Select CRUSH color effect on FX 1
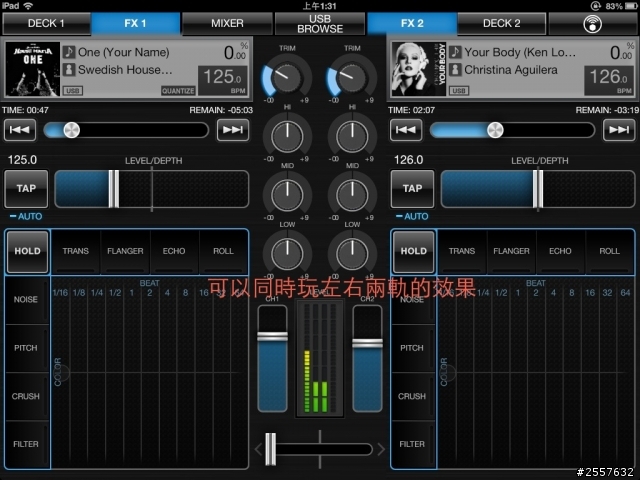This screenshot has width=640, height=480. click(26, 396)
